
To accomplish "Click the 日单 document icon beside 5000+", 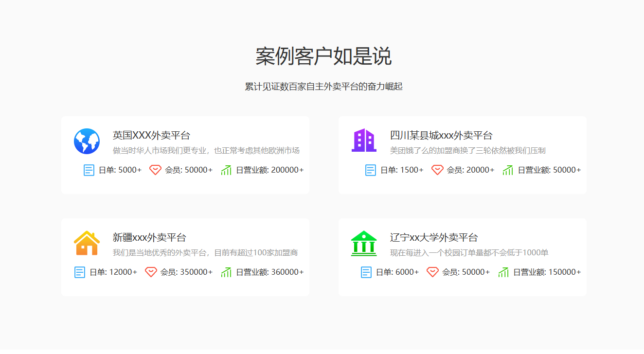I will [89, 170].
